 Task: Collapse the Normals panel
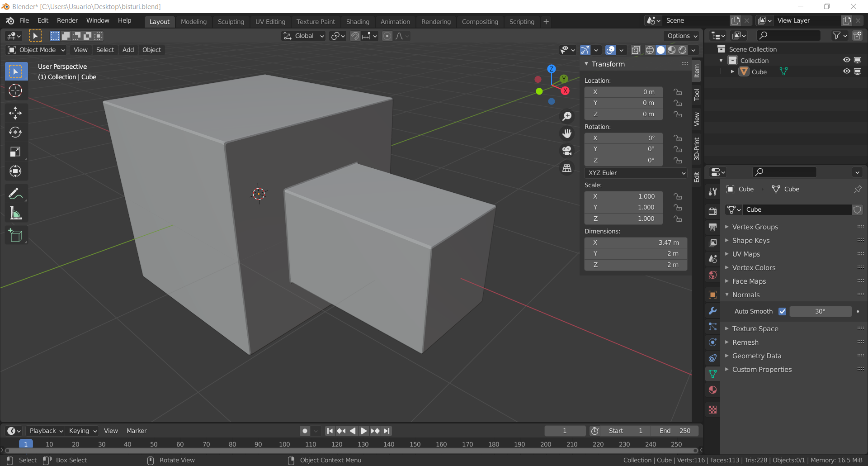pos(745,295)
